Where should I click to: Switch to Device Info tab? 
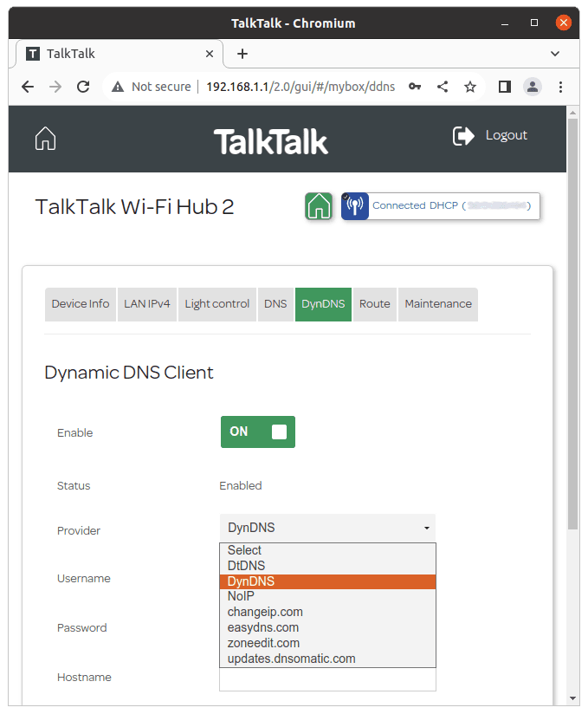coord(80,304)
